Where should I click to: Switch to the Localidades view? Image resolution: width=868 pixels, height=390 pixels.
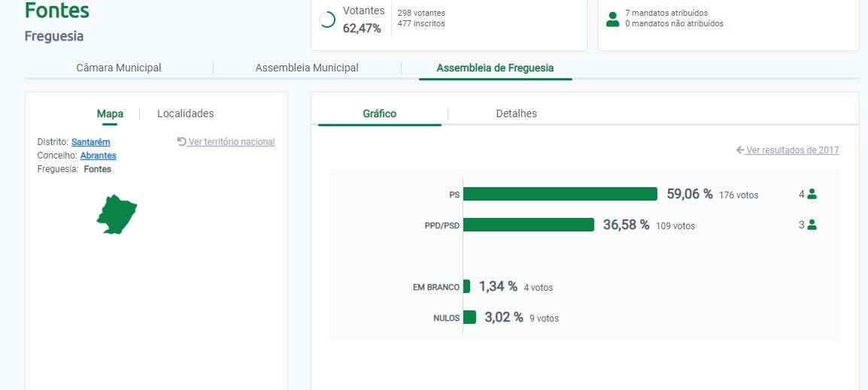185,113
